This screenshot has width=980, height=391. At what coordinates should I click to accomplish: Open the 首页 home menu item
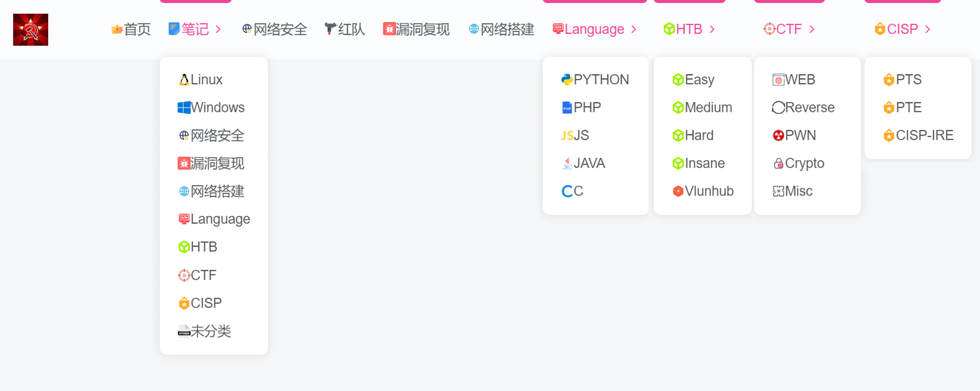[131, 29]
